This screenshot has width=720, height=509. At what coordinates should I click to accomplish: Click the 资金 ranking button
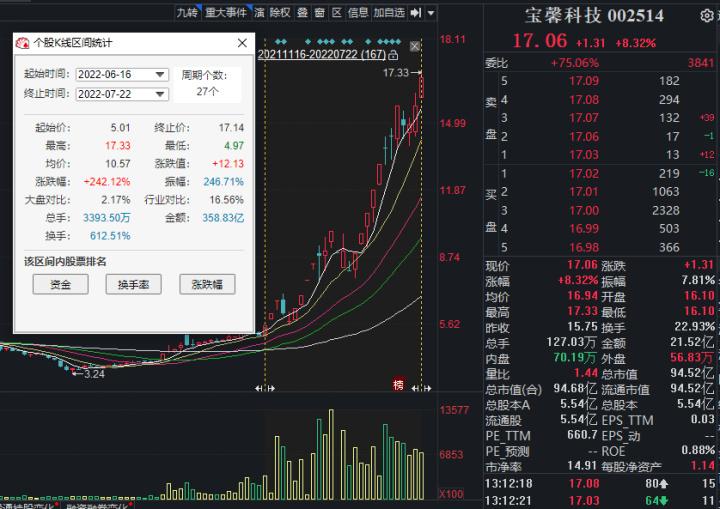(60, 284)
